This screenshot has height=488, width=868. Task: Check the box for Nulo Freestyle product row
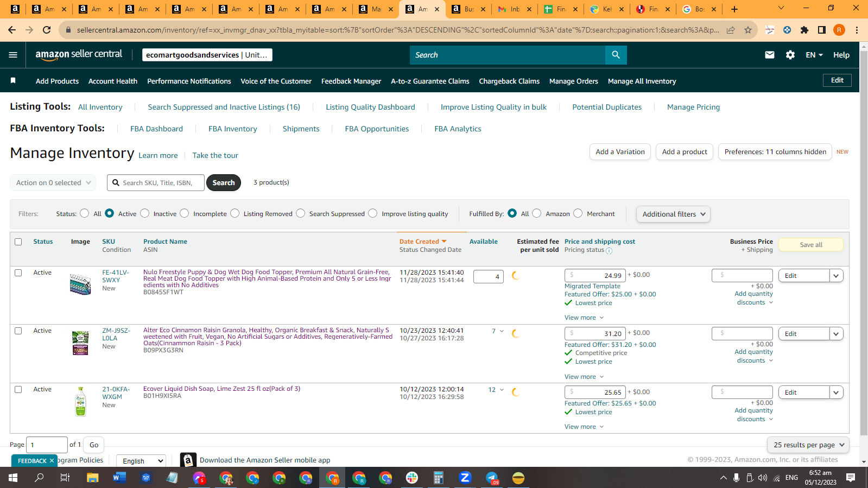pyautogui.click(x=18, y=273)
